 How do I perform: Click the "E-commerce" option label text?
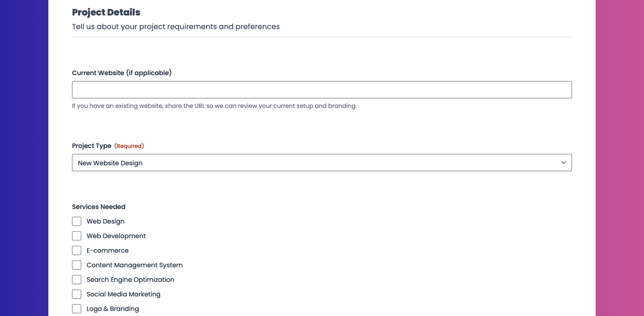[107, 250]
